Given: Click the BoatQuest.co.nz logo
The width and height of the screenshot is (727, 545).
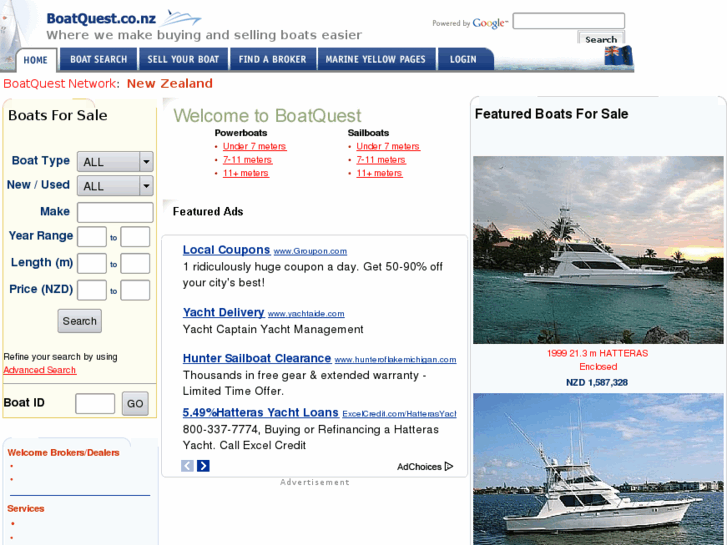Looking at the screenshot, I should pyautogui.click(x=124, y=19).
